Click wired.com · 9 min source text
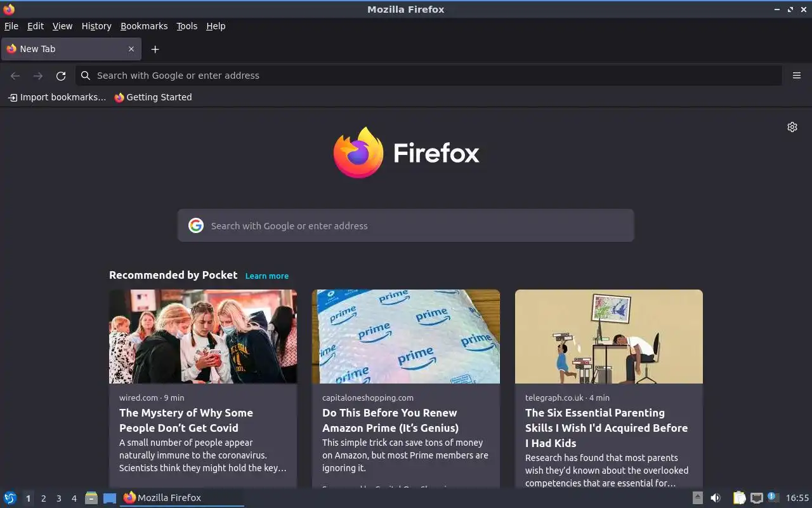This screenshot has width=812, height=508. point(152,398)
